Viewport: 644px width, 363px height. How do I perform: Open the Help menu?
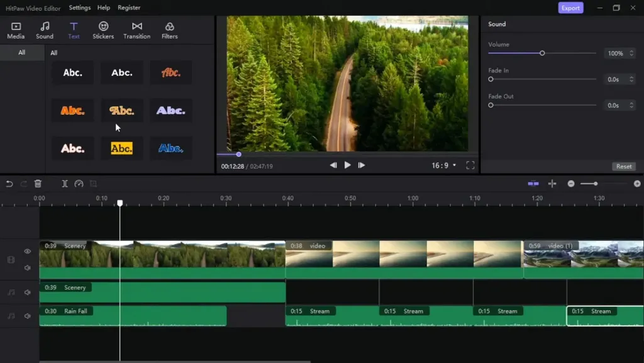click(x=104, y=8)
